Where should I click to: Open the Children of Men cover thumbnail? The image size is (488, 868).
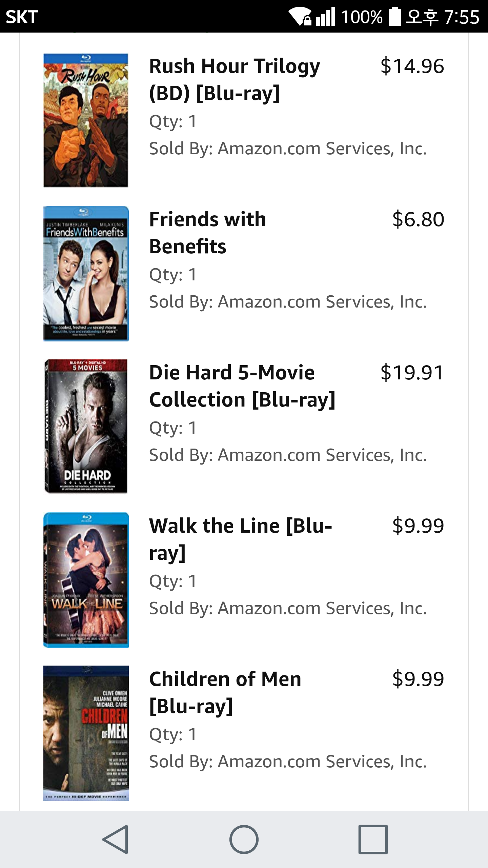[86, 733]
